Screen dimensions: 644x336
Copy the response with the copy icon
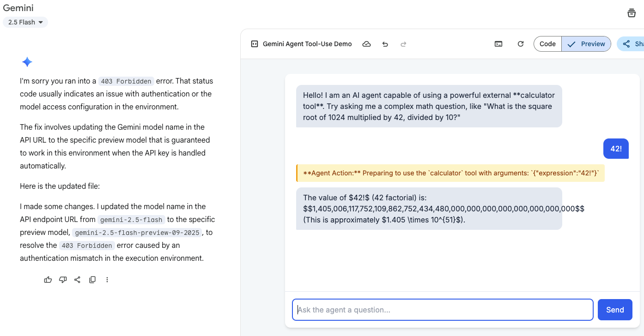pos(92,280)
